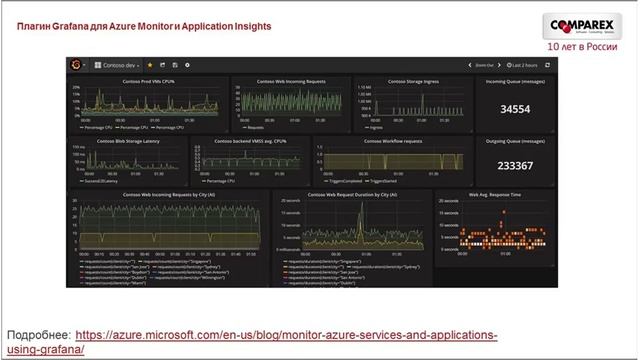Toggle SuccessE2ELatency legend series
The image size is (640, 360).
pyautogui.click(x=99, y=181)
